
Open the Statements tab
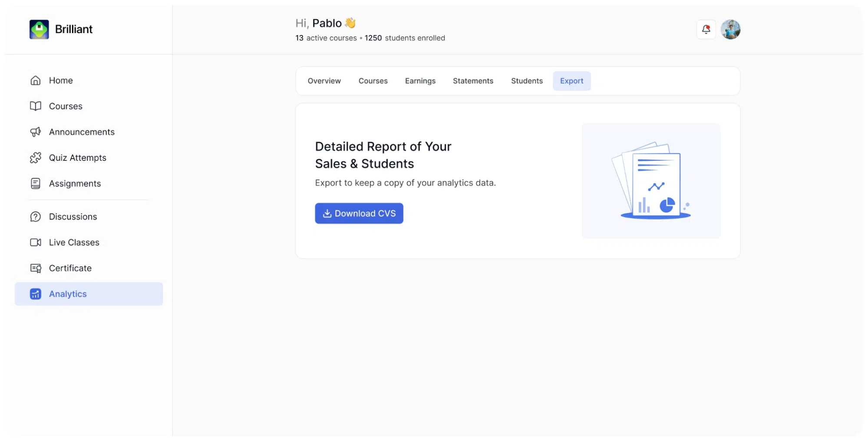point(473,81)
